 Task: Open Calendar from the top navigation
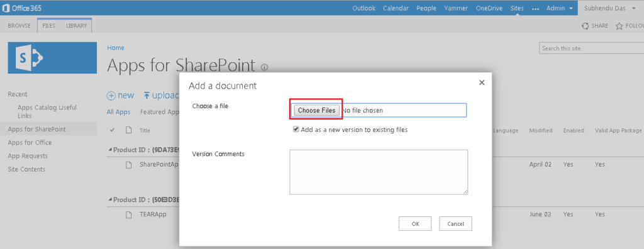(x=396, y=8)
